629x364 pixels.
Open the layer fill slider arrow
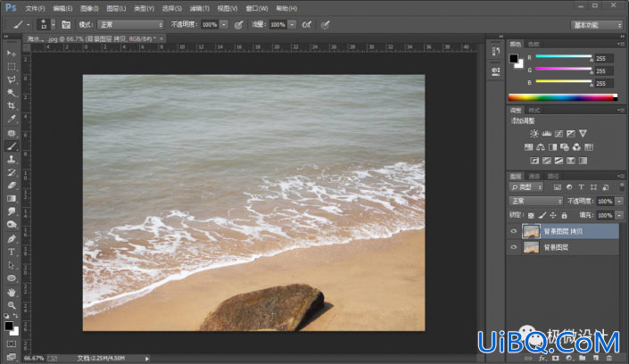(619, 216)
